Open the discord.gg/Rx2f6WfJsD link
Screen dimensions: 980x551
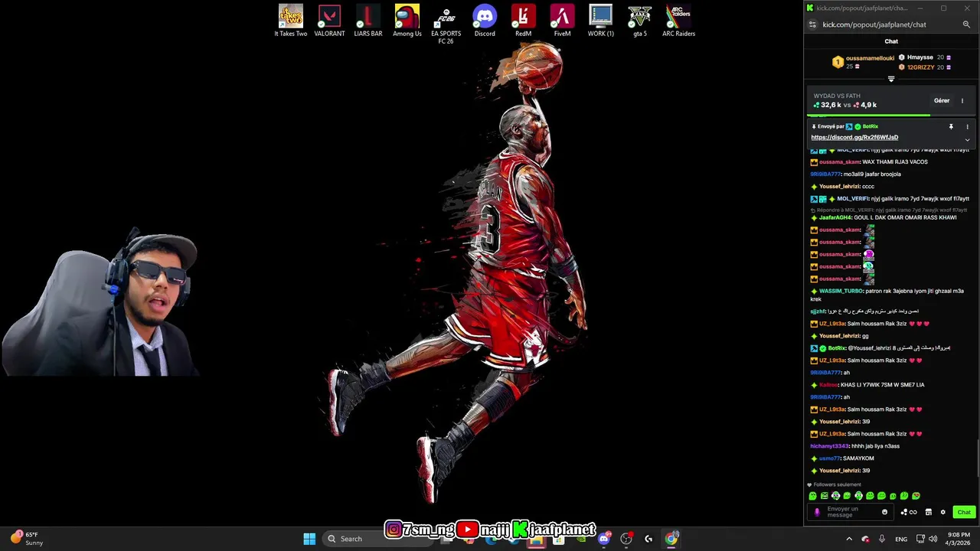[854, 137]
